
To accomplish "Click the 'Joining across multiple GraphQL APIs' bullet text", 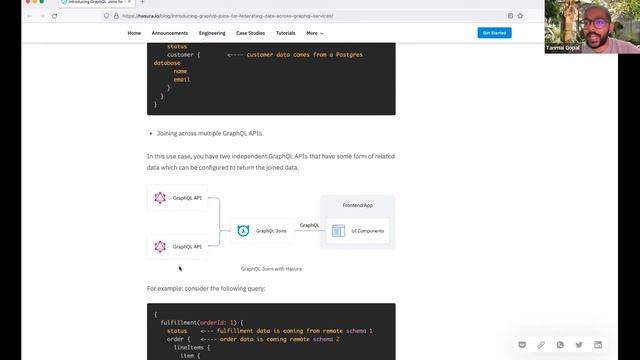I will pyautogui.click(x=209, y=133).
